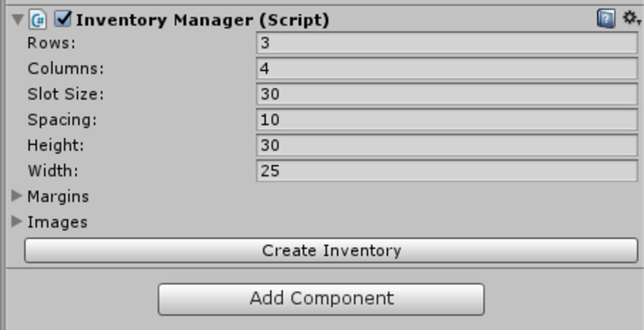Expand the Margins foldout

point(16,196)
